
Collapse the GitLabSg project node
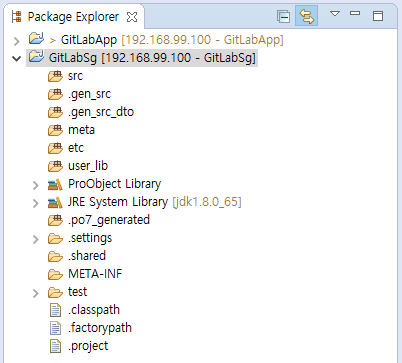click(x=16, y=59)
